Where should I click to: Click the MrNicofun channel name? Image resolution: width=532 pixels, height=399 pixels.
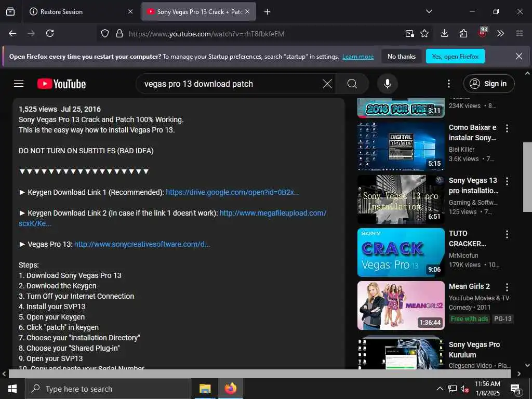point(463,255)
